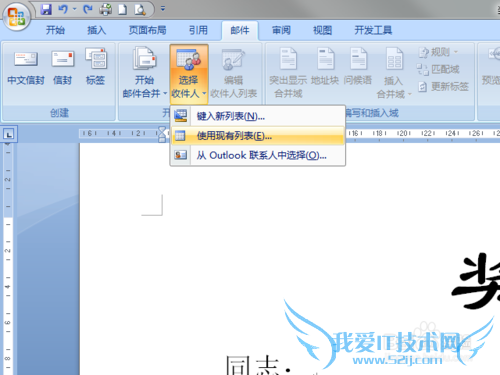Switch to the 审阅 tab
500x375 pixels.
point(281,30)
